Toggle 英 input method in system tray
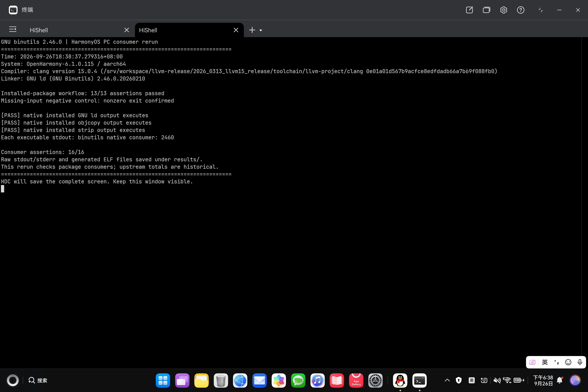 (472, 380)
